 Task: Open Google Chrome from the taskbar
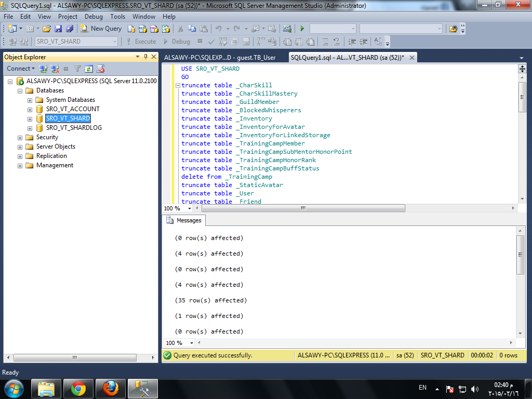tap(78, 389)
